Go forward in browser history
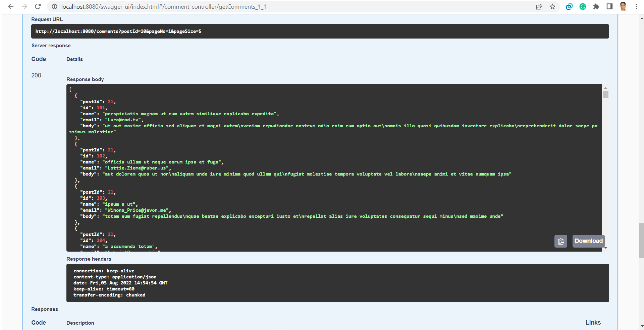Screen dimensions: 644x330 click(24, 6)
